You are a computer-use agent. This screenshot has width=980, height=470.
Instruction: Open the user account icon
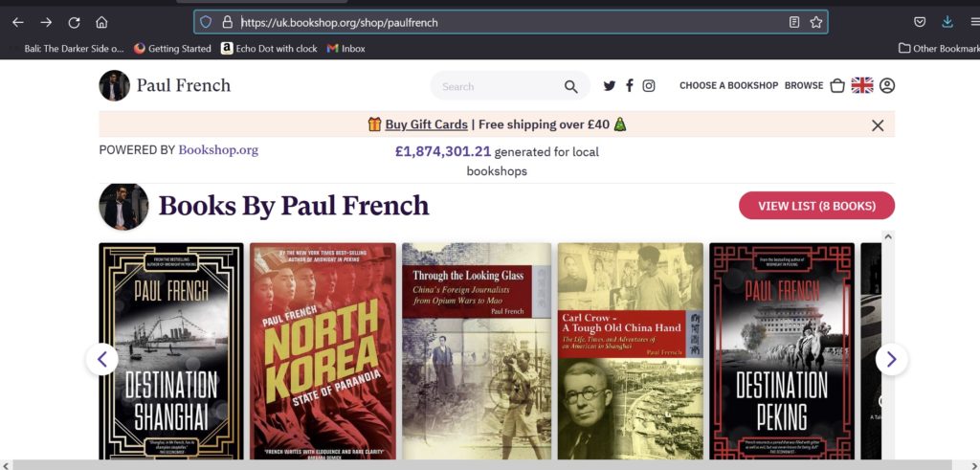887,86
